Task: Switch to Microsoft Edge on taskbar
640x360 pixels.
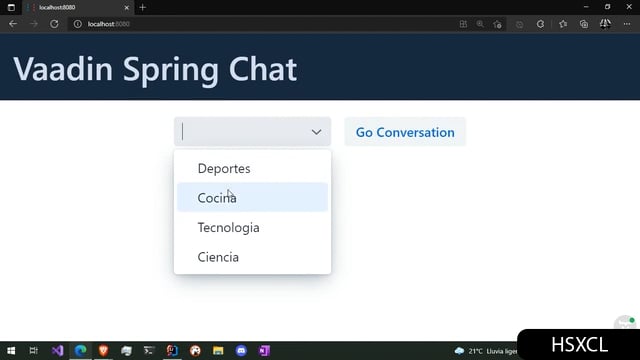Action: coord(80,351)
